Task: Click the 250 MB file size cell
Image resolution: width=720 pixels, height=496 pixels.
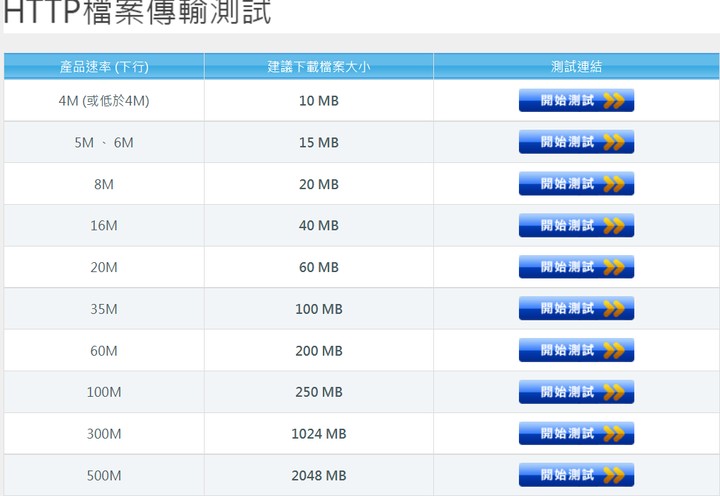Action: [319, 392]
